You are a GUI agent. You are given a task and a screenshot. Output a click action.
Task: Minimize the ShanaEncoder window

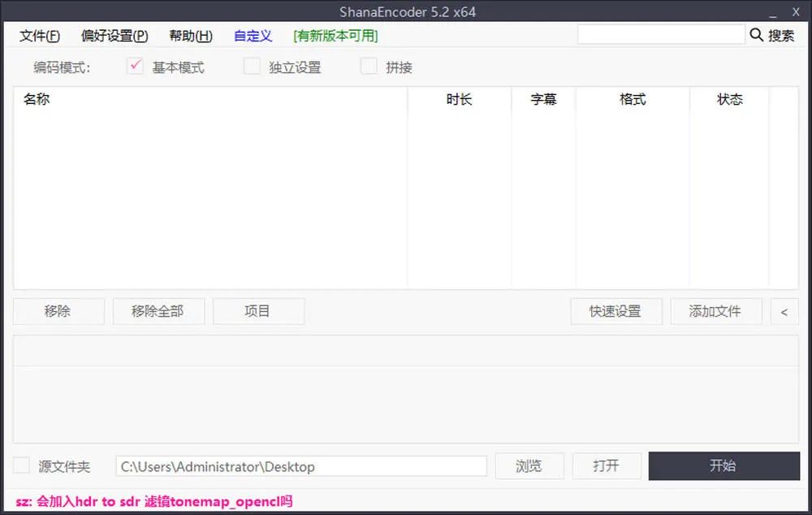click(x=770, y=12)
